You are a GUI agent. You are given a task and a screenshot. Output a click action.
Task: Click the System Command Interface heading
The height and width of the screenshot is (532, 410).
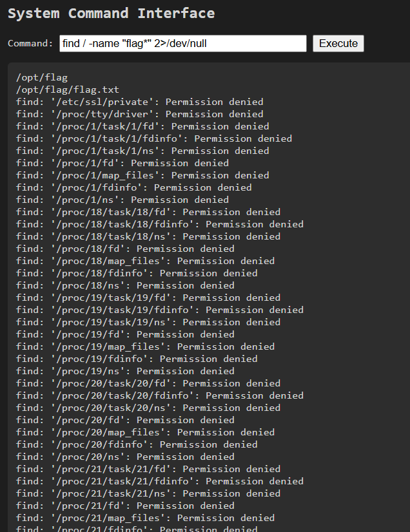click(x=112, y=14)
